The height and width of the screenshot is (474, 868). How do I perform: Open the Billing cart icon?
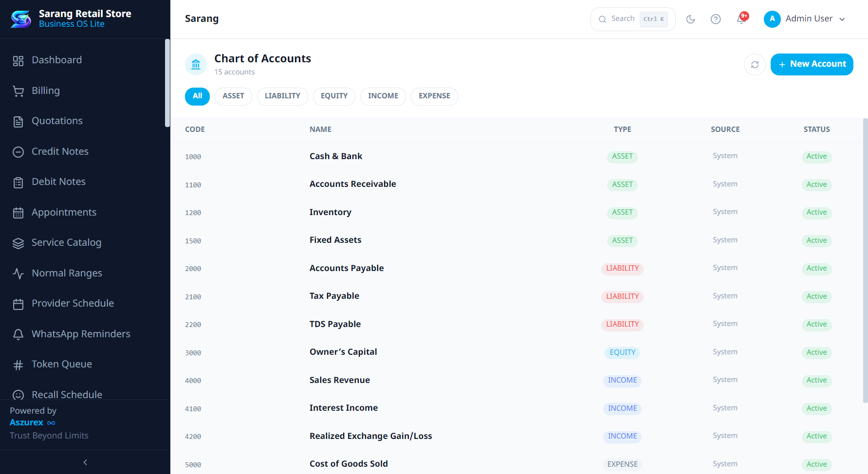[x=18, y=91]
